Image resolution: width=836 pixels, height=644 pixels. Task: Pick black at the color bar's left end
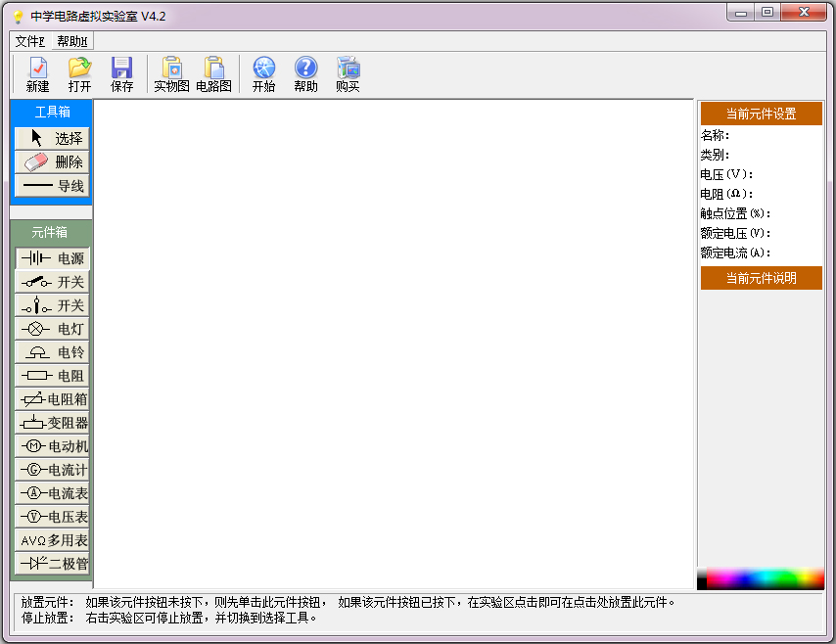pyautogui.click(x=702, y=579)
